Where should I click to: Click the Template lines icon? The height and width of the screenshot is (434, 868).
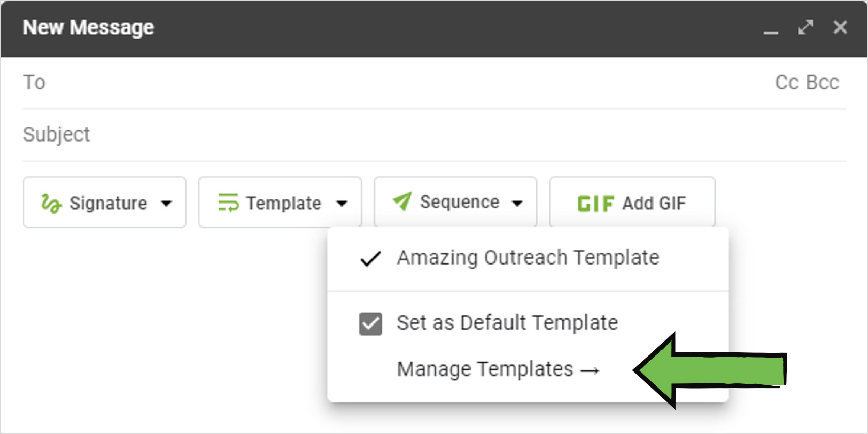point(228,203)
